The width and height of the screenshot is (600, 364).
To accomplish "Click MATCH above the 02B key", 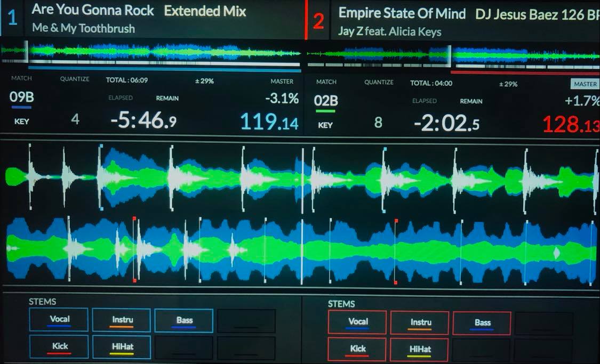I will click(x=326, y=82).
